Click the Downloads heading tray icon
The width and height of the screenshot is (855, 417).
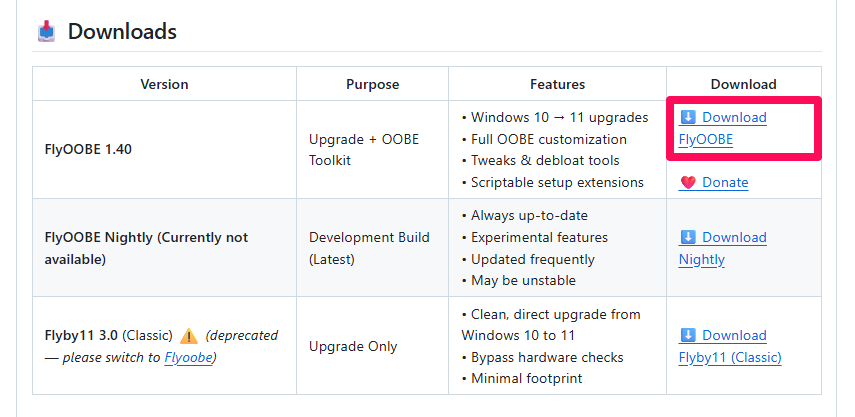click(x=46, y=31)
